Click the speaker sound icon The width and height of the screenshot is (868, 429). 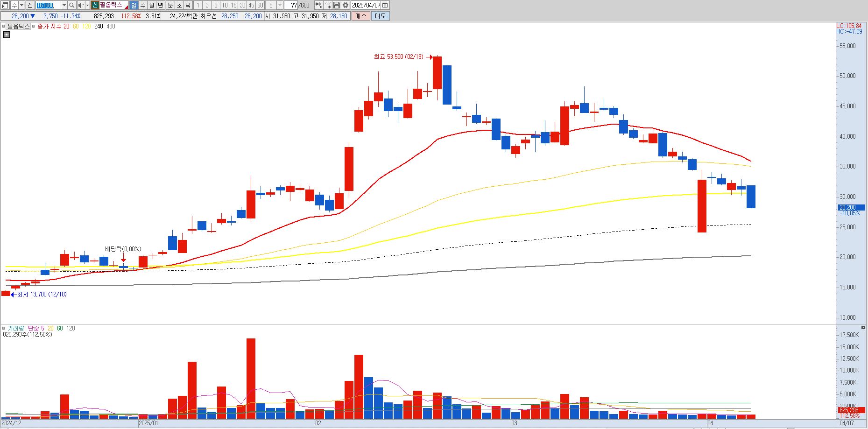[81, 5]
